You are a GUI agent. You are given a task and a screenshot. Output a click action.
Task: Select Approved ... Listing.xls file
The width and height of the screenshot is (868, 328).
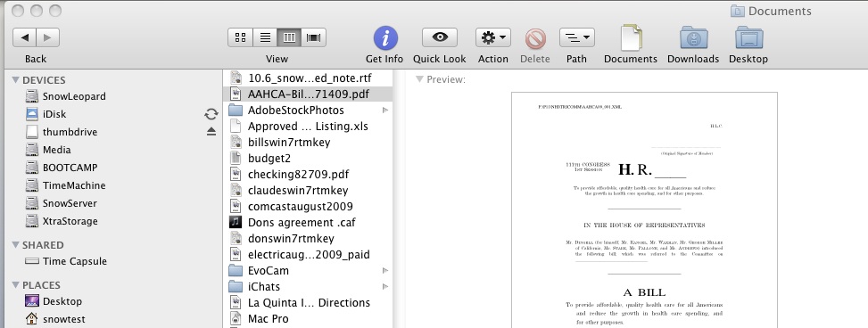pyautogui.click(x=309, y=126)
